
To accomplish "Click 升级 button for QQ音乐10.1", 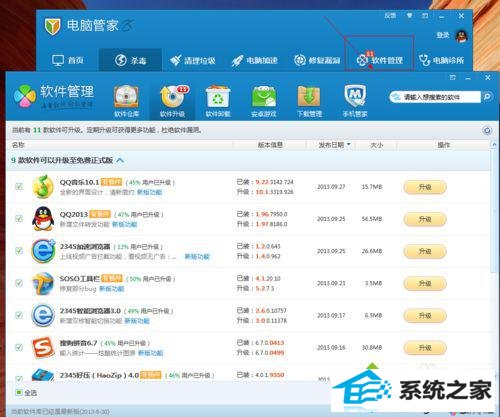I will click(x=425, y=187).
